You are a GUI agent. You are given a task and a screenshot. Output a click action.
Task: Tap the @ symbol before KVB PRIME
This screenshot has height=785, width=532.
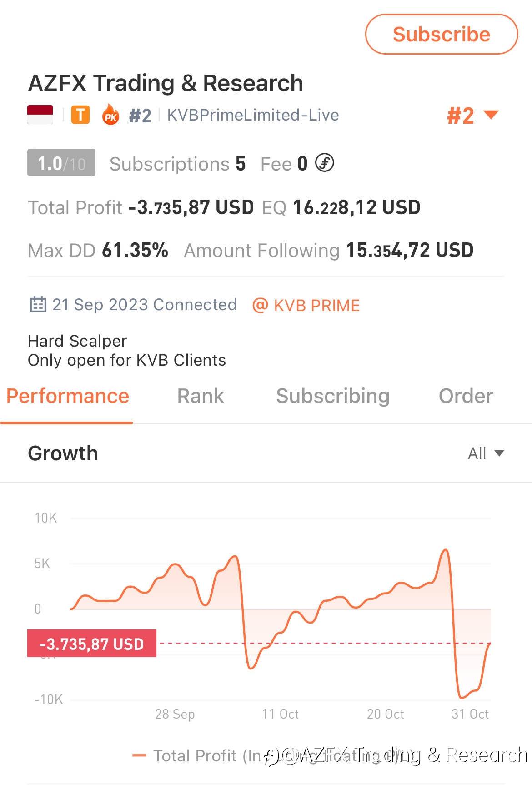(260, 305)
